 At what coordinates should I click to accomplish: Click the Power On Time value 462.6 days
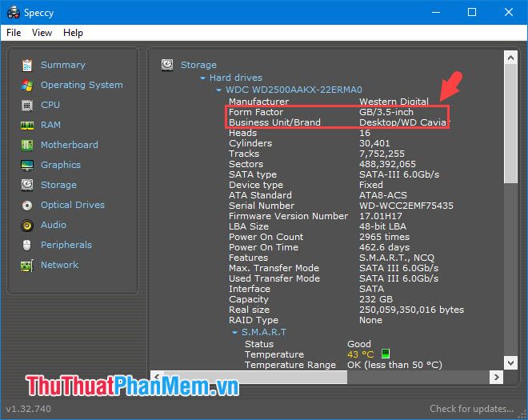point(384,247)
